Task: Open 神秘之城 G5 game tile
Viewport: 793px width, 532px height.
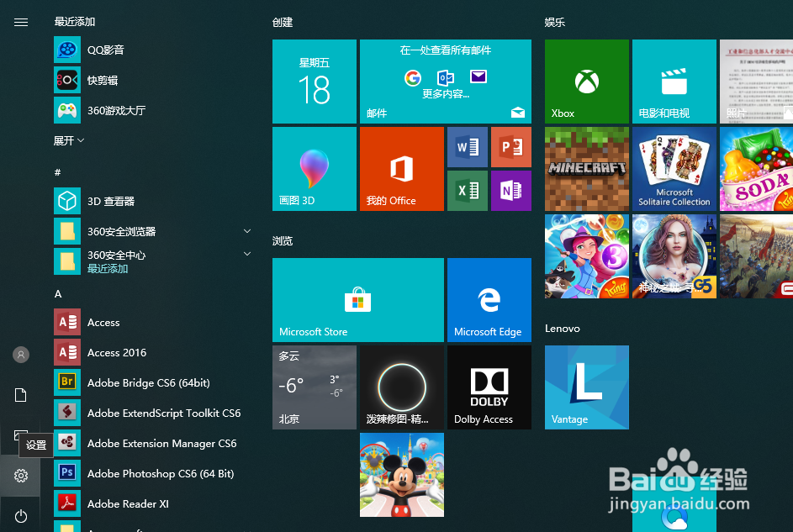Action: coord(674,256)
